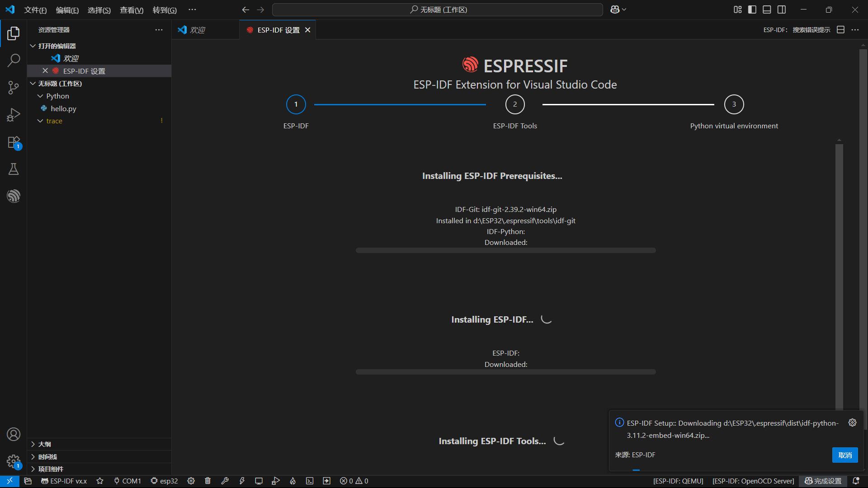Open notification settings gear in ESP-IDF Setup popup
Image resolution: width=868 pixels, height=488 pixels.
[853, 422]
